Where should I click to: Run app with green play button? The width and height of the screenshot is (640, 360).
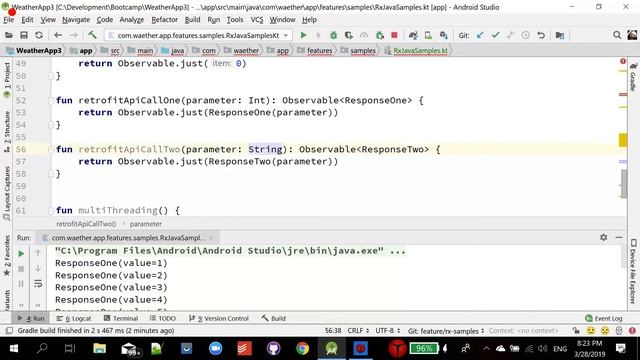[303, 36]
